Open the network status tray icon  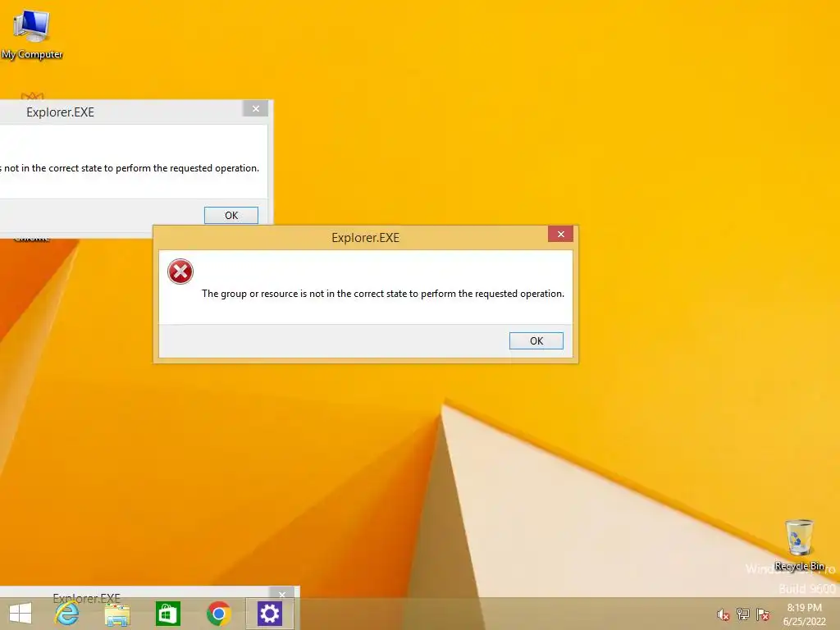(743, 614)
